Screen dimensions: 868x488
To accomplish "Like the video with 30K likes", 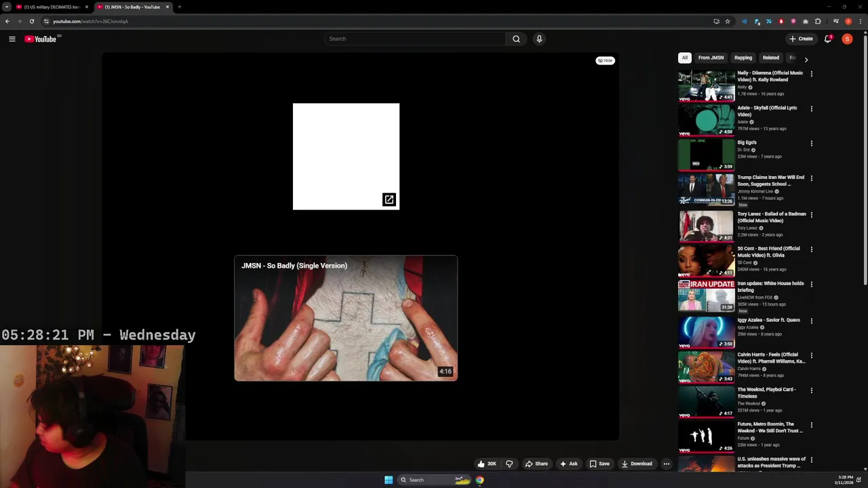I will (x=487, y=464).
